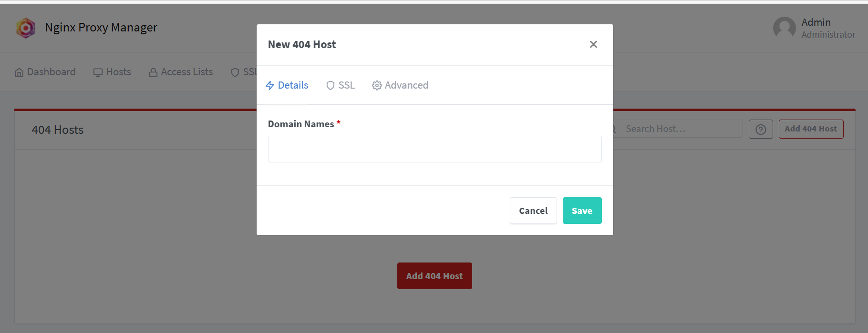Dismiss the dialog with the X
Screen dimensions: 868x333
tap(593, 44)
